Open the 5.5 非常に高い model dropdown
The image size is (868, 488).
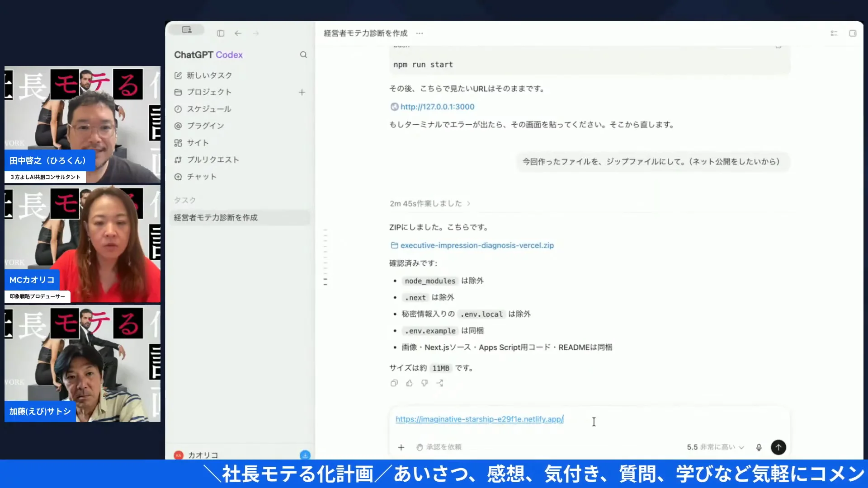pos(715,447)
